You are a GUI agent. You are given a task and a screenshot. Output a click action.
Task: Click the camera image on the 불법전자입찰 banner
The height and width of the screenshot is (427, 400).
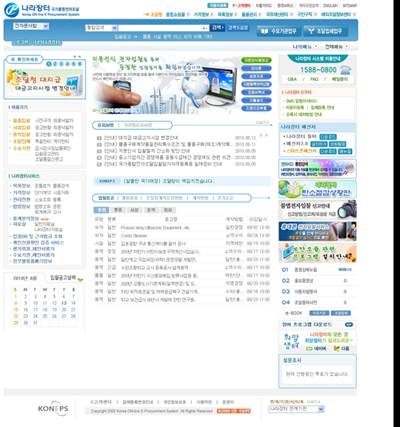[x=347, y=210]
